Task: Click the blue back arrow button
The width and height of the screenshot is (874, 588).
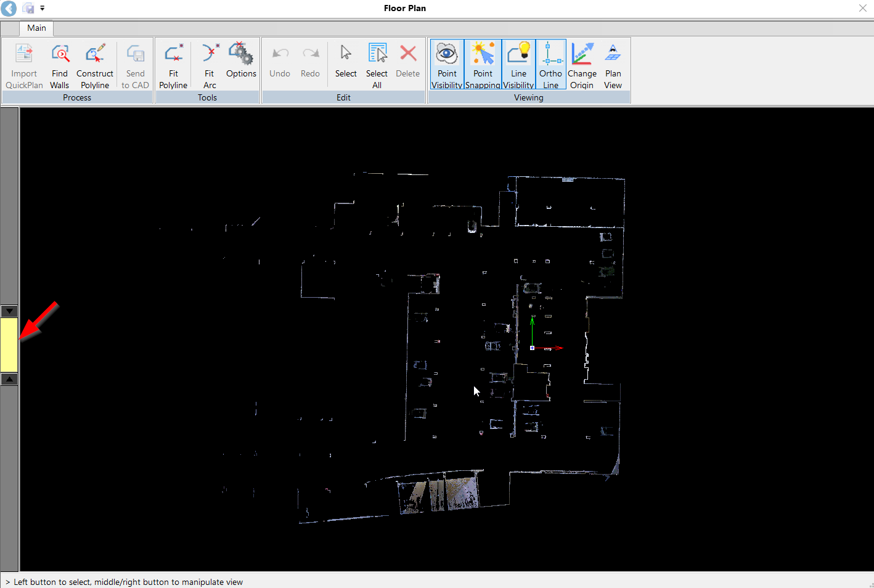Action: pos(9,9)
